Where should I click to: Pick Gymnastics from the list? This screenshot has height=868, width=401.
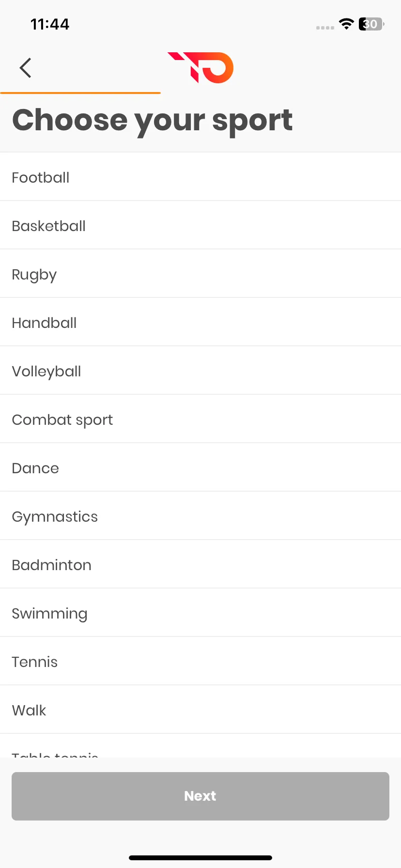200,516
